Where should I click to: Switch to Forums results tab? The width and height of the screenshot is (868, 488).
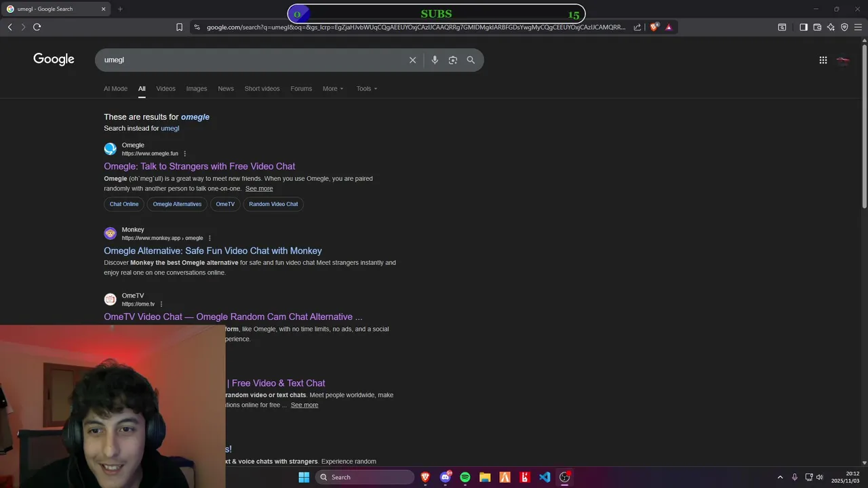(301, 89)
